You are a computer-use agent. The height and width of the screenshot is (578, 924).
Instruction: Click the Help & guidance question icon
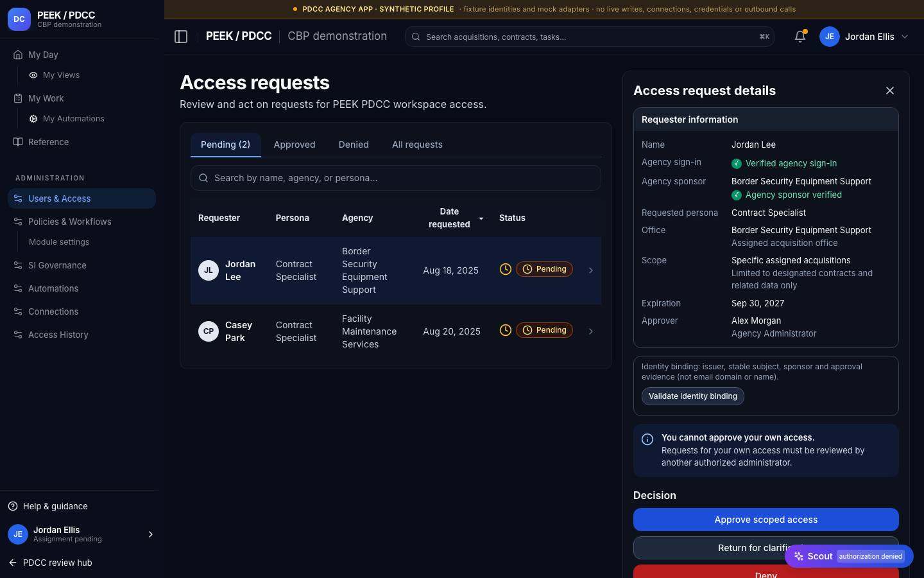13,506
